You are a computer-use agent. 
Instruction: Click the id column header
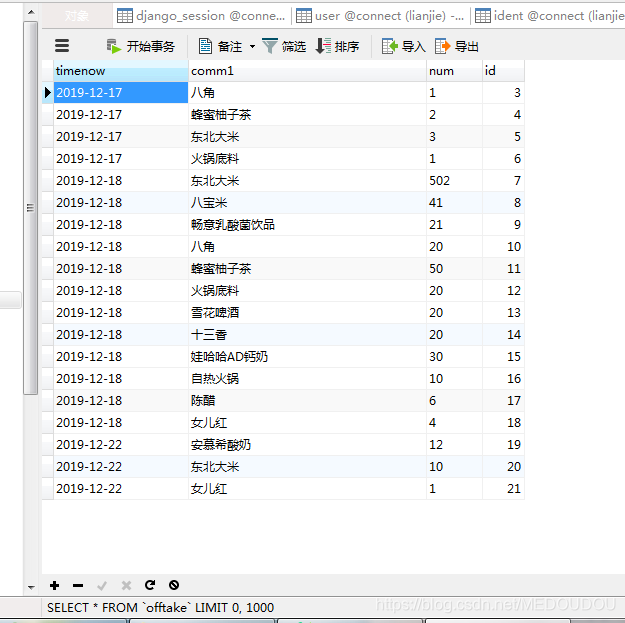[x=503, y=71]
